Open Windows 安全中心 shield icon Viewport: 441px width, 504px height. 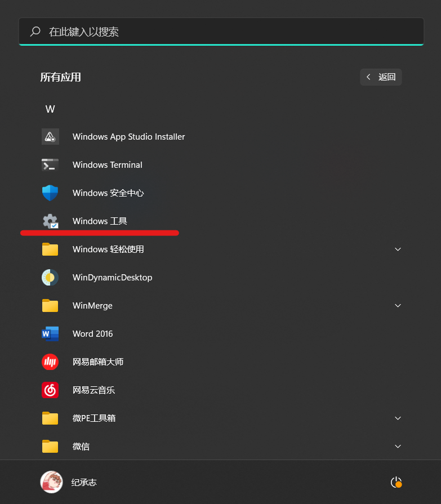click(x=50, y=193)
